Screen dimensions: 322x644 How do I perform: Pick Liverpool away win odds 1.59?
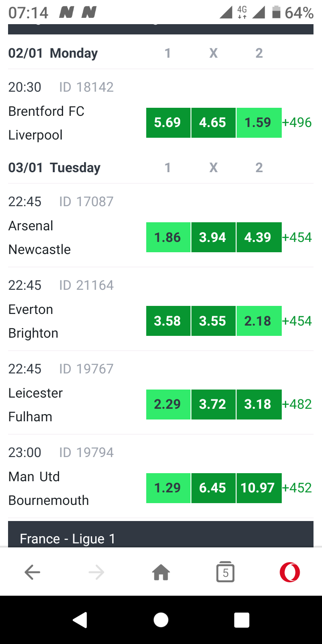259,123
